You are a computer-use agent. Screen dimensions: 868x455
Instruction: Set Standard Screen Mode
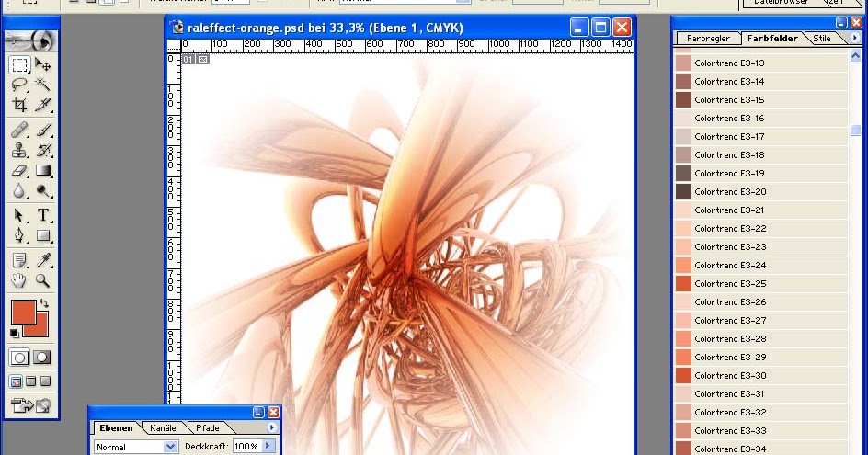[16, 381]
